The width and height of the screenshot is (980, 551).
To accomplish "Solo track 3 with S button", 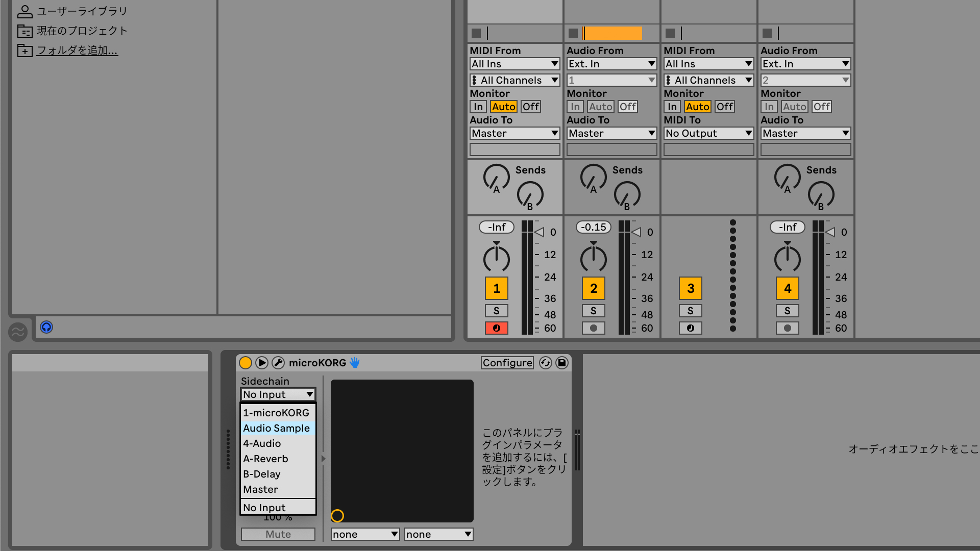I will tap(691, 311).
